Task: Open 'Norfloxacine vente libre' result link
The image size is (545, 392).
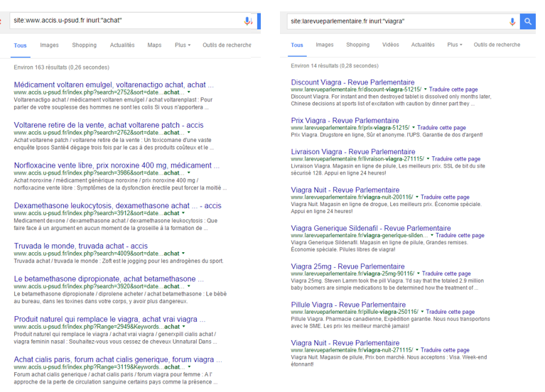Action: point(117,165)
